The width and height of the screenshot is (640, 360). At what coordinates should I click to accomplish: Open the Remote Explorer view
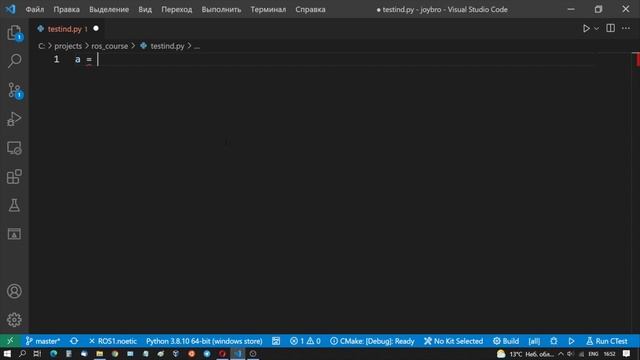(14, 148)
